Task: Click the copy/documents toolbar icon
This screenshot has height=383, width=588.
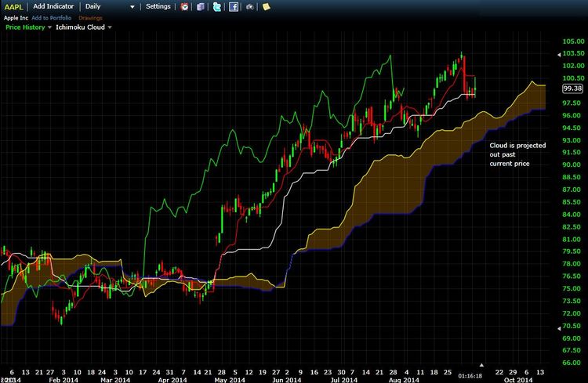Action: [201, 7]
